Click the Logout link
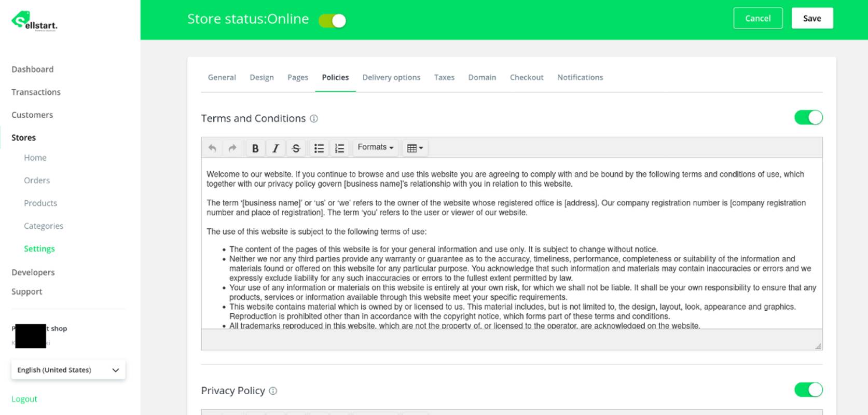Viewport: 868px width, 415px height. tap(24, 399)
